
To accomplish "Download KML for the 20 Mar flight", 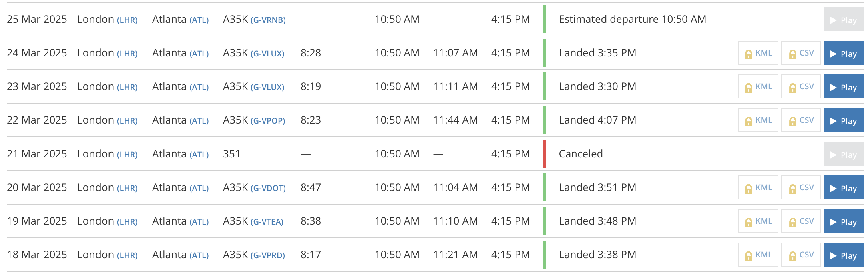I will pyautogui.click(x=758, y=187).
